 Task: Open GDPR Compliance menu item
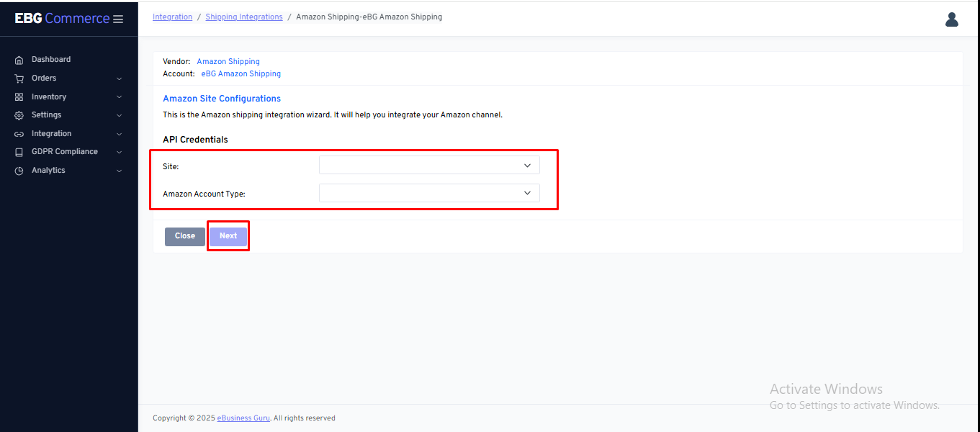coord(64,152)
